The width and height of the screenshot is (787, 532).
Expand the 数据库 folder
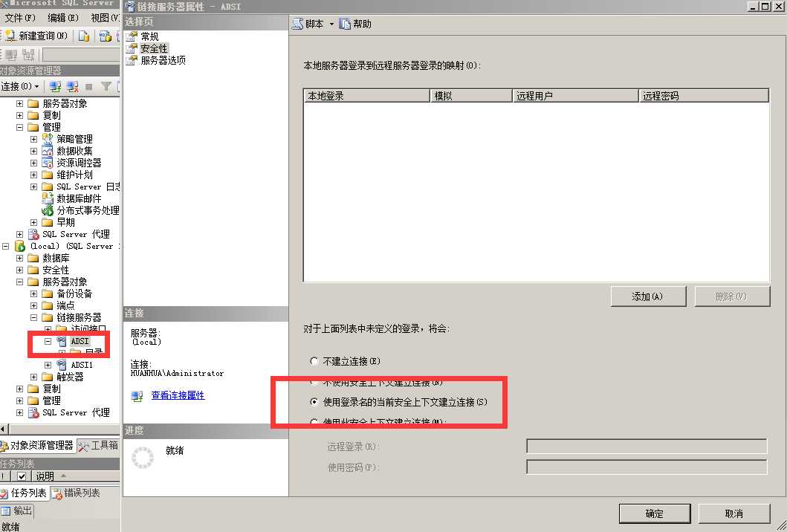click(19, 258)
